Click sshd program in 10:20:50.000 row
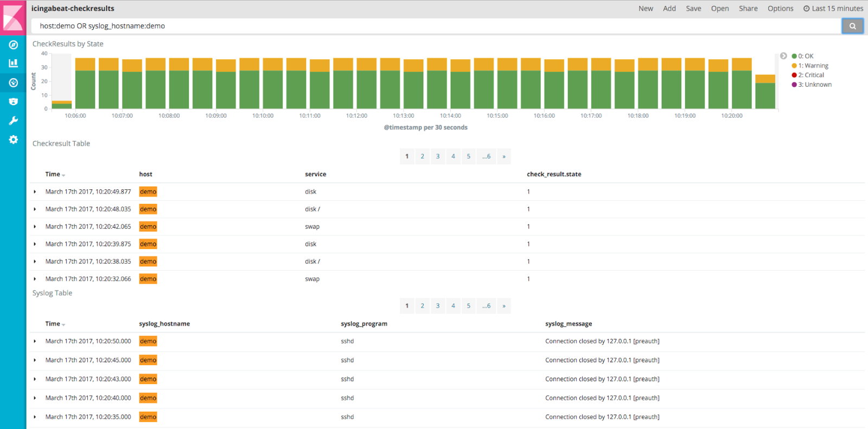This screenshot has height=429, width=868. click(x=347, y=341)
